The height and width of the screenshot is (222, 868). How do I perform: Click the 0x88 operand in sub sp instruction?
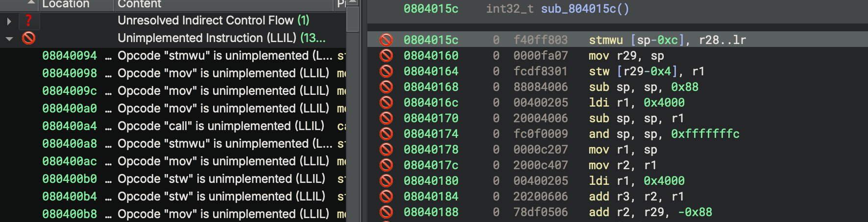(685, 87)
